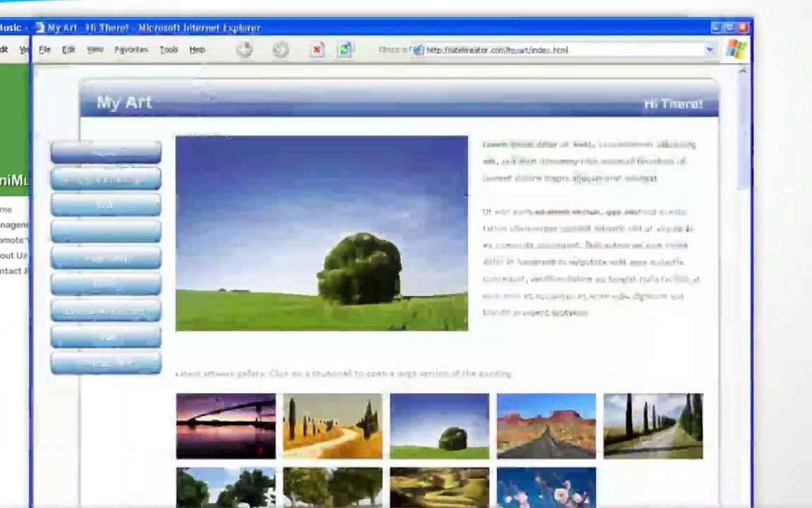Open the small lone tree thumbnail

tap(440, 426)
